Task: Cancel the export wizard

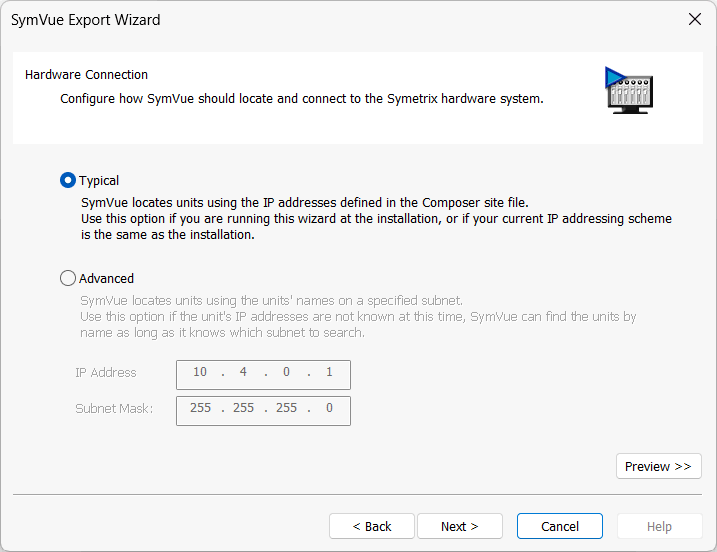Action: (560, 526)
